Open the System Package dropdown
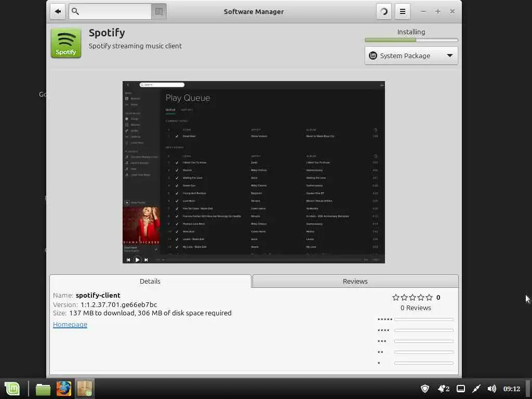 point(411,56)
